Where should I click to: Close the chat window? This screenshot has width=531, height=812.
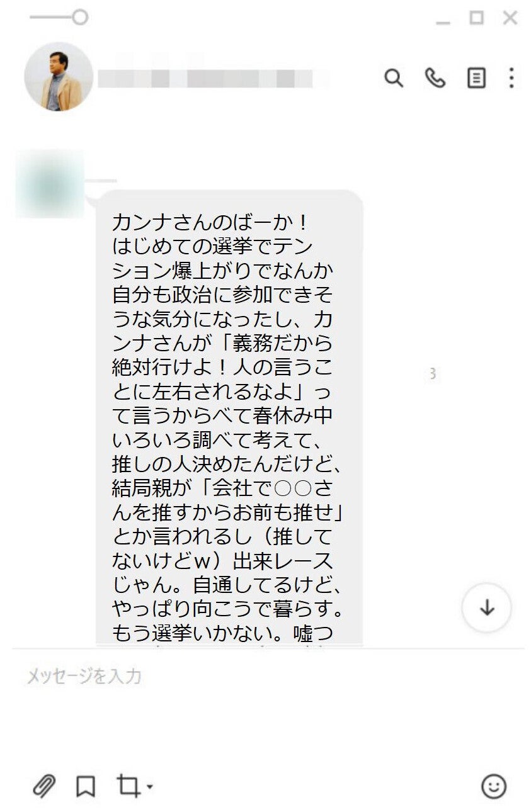click(510, 18)
